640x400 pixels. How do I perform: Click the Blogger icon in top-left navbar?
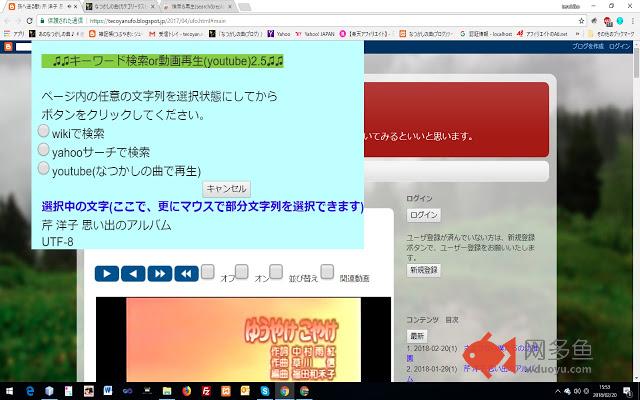pyautogui.click(x=9, y=47)
